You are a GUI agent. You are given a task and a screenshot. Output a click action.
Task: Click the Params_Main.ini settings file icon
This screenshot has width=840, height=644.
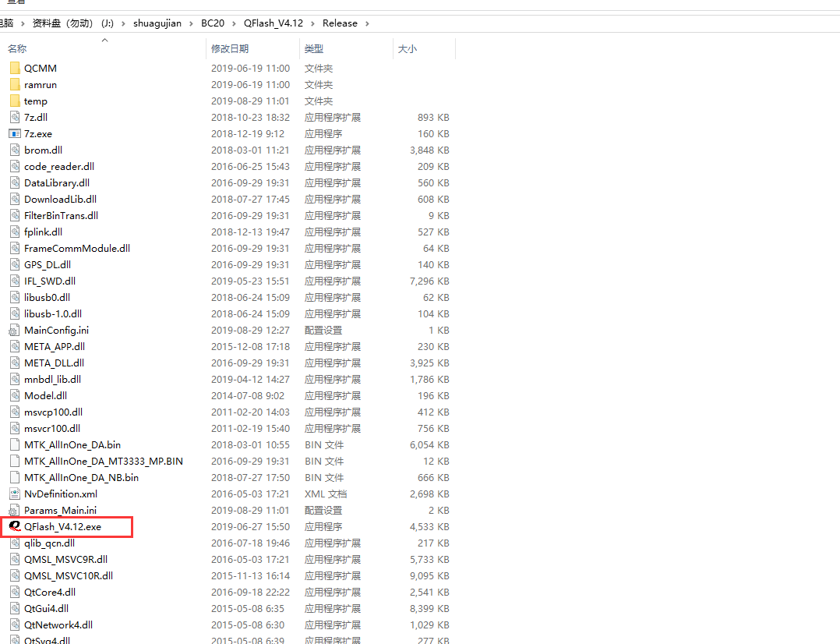pos(14,511)
